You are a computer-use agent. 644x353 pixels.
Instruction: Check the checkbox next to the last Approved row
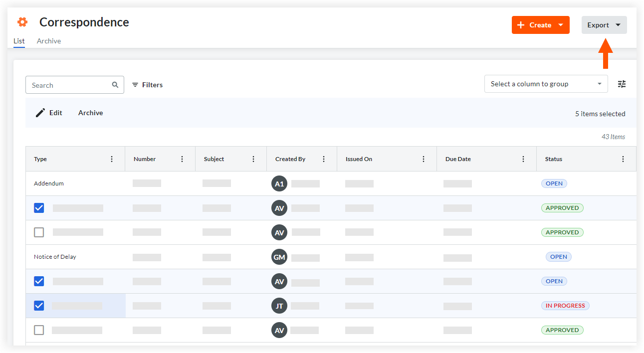(39, 330)
